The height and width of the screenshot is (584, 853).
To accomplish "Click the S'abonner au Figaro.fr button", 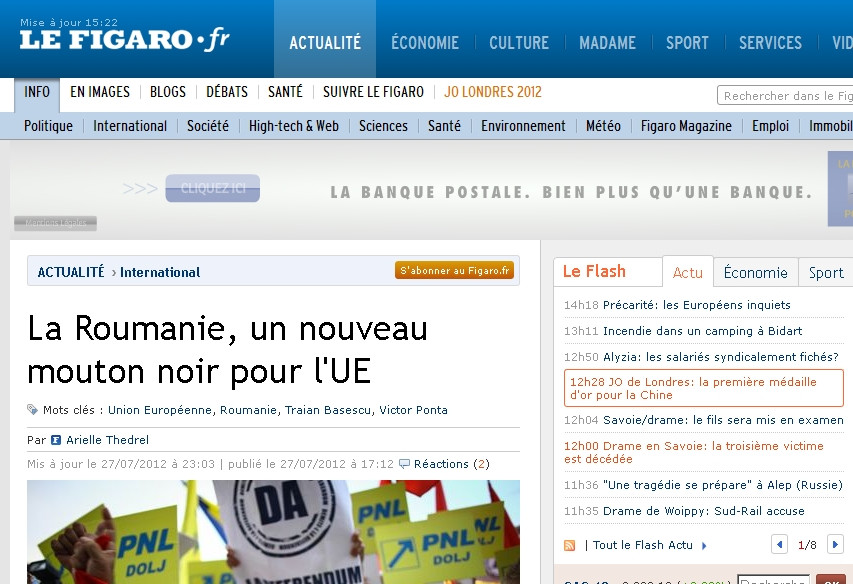I will pos(455,270).
